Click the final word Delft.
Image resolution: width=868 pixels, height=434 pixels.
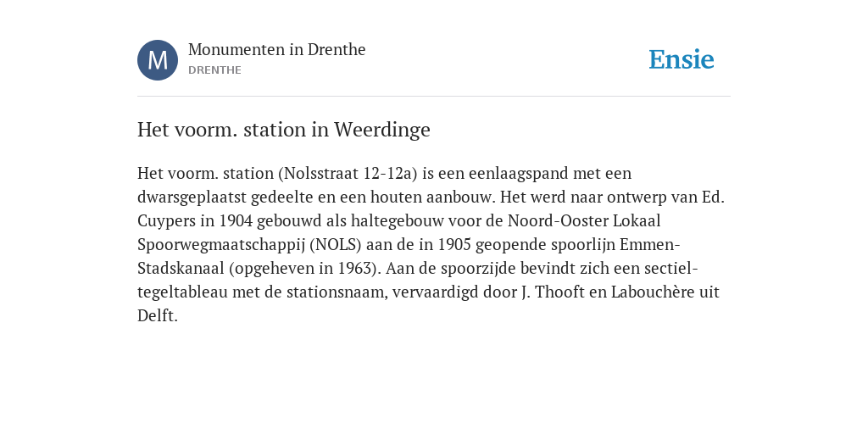[157, 316]
